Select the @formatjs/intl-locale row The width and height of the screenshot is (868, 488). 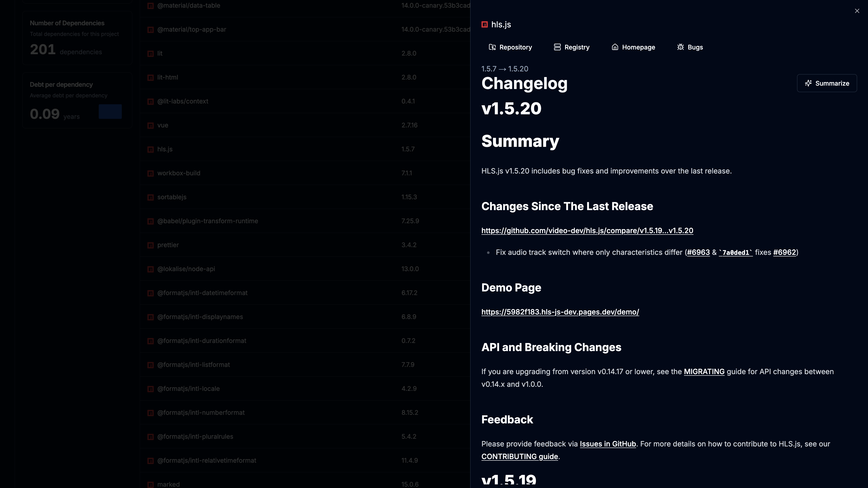coord(305,389)
